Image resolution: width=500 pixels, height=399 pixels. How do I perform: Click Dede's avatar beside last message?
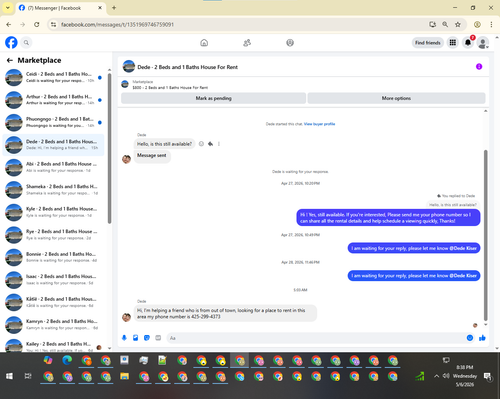(126, 317)
